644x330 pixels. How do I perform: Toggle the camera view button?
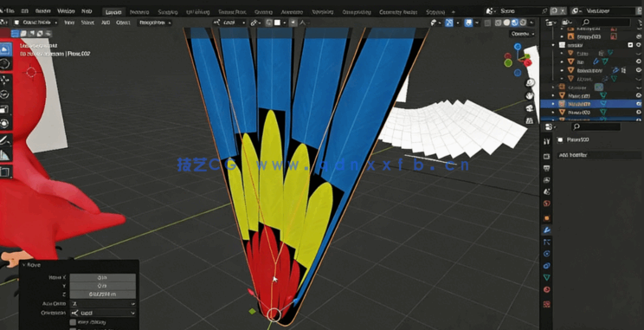pos(530,108)
